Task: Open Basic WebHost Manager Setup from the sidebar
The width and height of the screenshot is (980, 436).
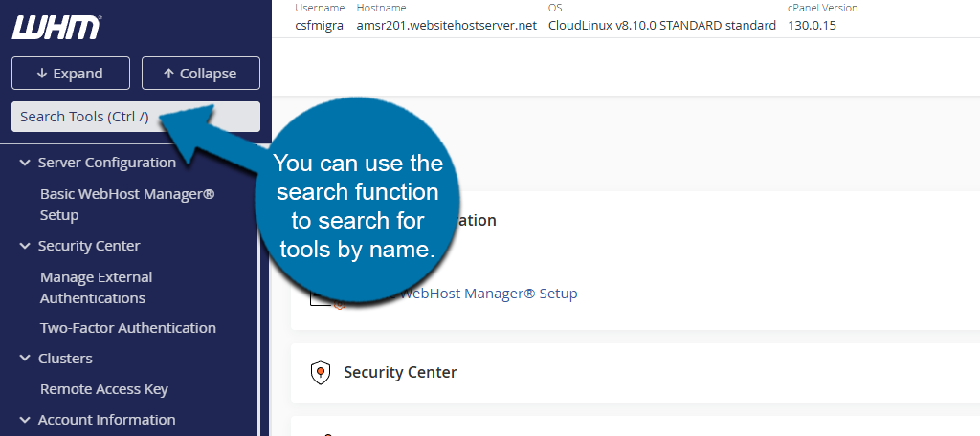Action: pos(126,205)
